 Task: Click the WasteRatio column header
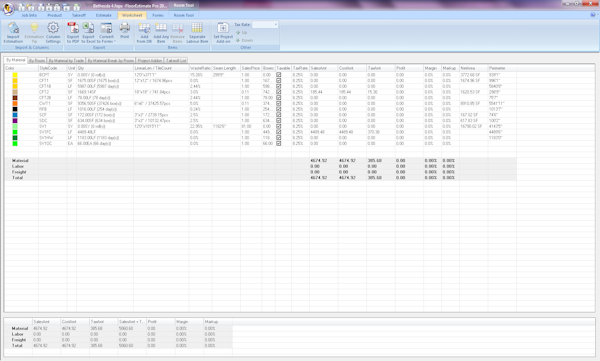point(201,68)
